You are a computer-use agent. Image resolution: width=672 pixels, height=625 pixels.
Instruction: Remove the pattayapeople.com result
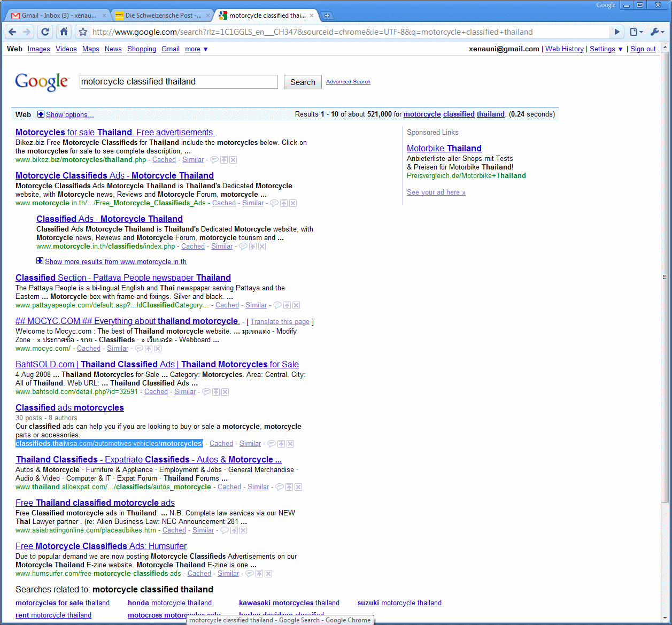click(x=296, y=305)
